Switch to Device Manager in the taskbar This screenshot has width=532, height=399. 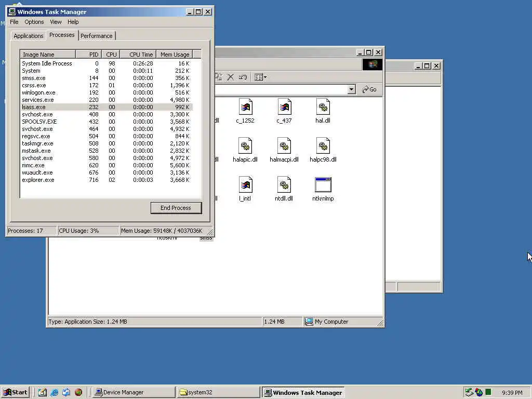(x=134, y=392)
